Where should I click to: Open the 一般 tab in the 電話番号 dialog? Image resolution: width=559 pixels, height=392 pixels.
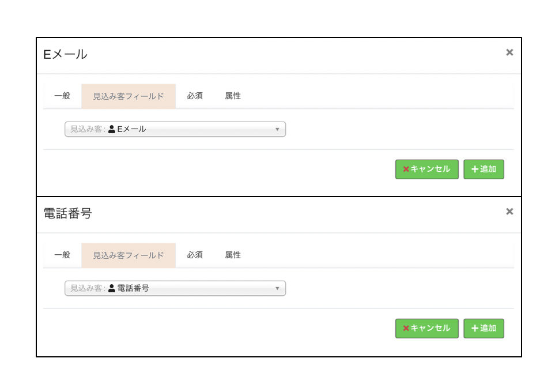click(x=62, y=255)
